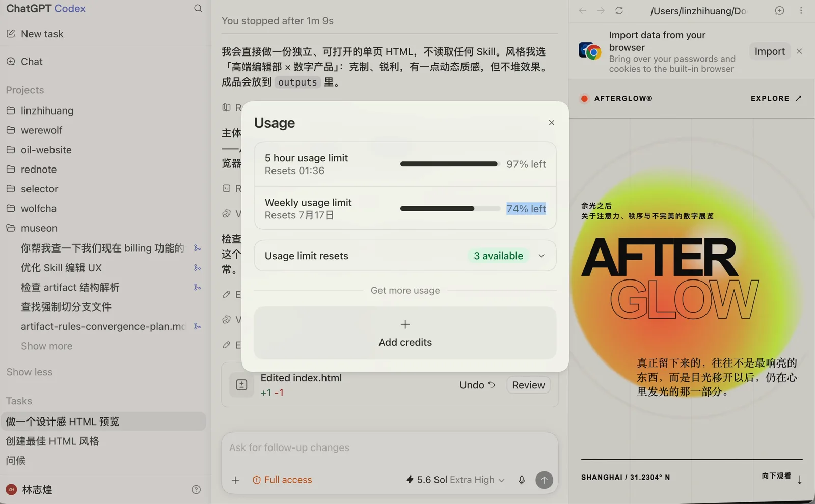
Task: Click Review for Edited index.html
Action: click(x=528, y=385)
